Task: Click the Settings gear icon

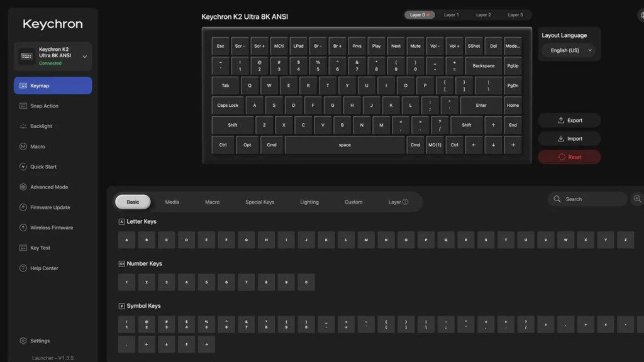Action: click(23, 341)
